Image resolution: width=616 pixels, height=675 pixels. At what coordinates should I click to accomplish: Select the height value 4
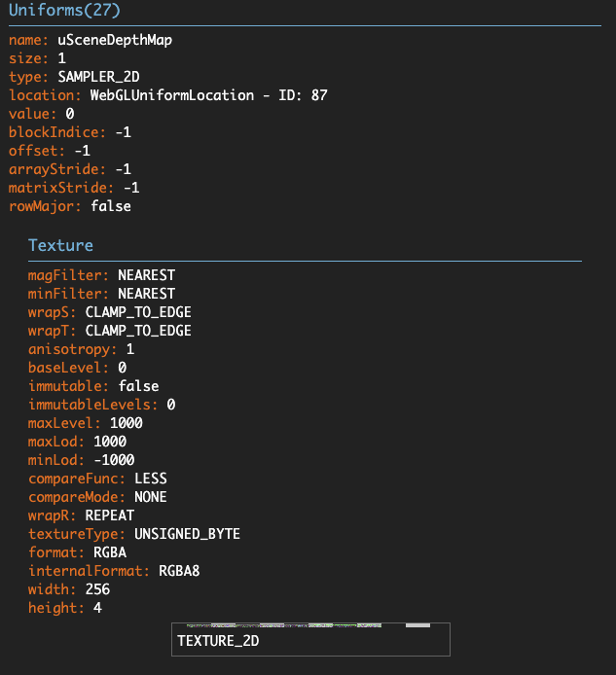coord(97,609)
